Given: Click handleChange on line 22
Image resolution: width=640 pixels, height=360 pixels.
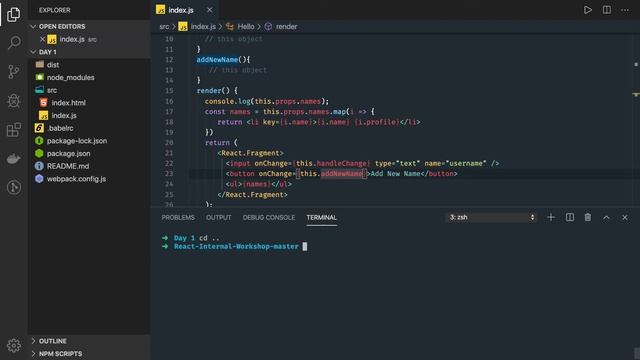Looking at the screenshot, I should click(x=342, y=163).
